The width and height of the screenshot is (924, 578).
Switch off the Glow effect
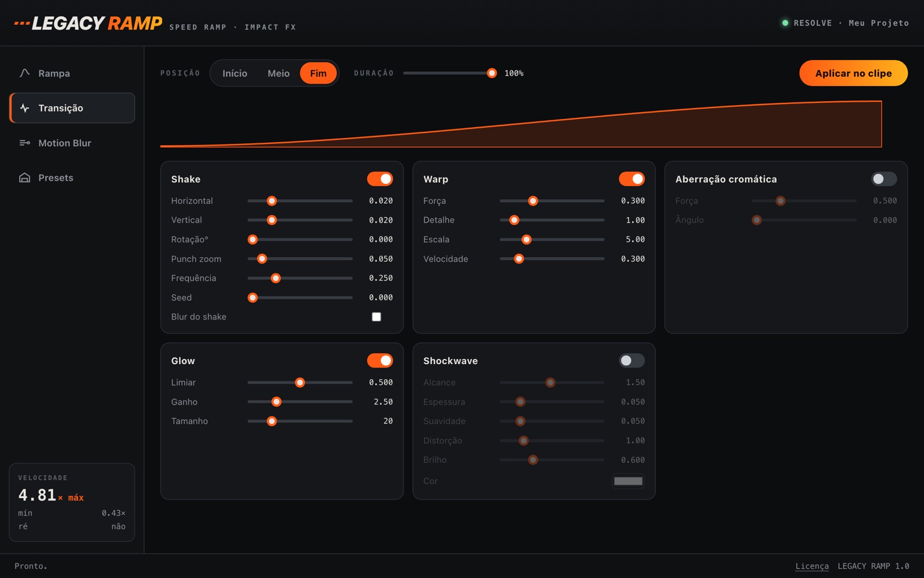(380, 361)
